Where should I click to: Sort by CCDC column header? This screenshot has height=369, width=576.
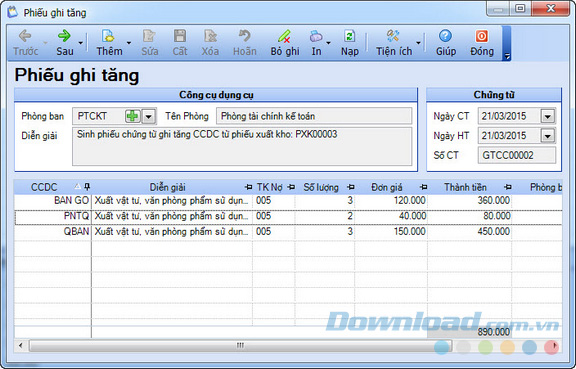coord(44,187)
